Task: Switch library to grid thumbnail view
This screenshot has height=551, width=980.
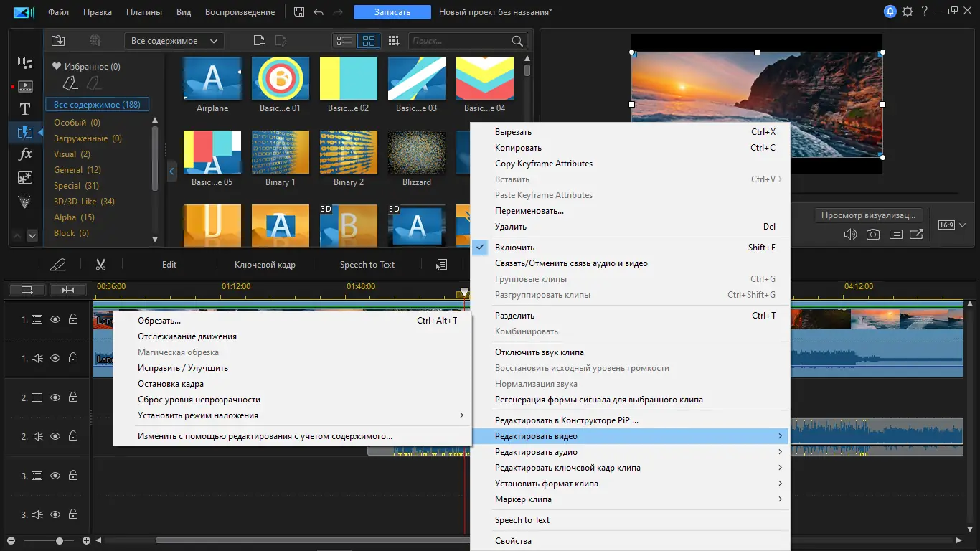Action: tap(368, 41)
